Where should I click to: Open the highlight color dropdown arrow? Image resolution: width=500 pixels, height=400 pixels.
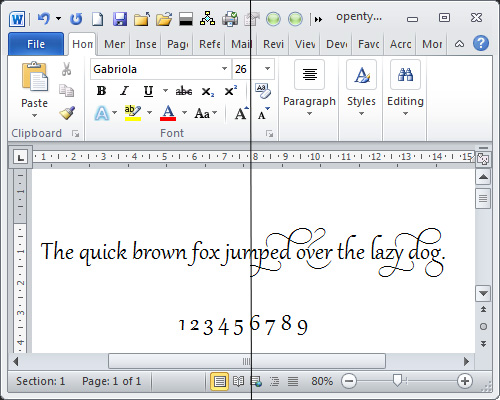click(x=149, y=113)
